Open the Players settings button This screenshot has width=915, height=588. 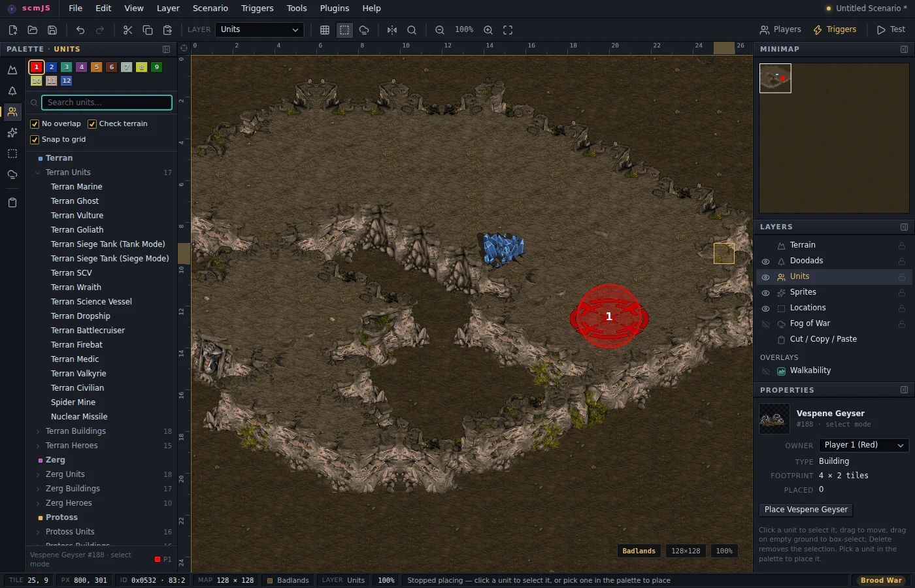click(x=780, y=30)
